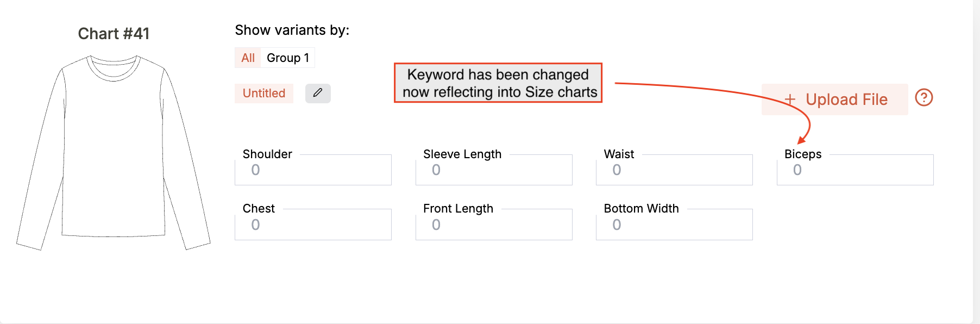
Task: Click the red-bordered keyword annotation box
Action: point(498,83)
